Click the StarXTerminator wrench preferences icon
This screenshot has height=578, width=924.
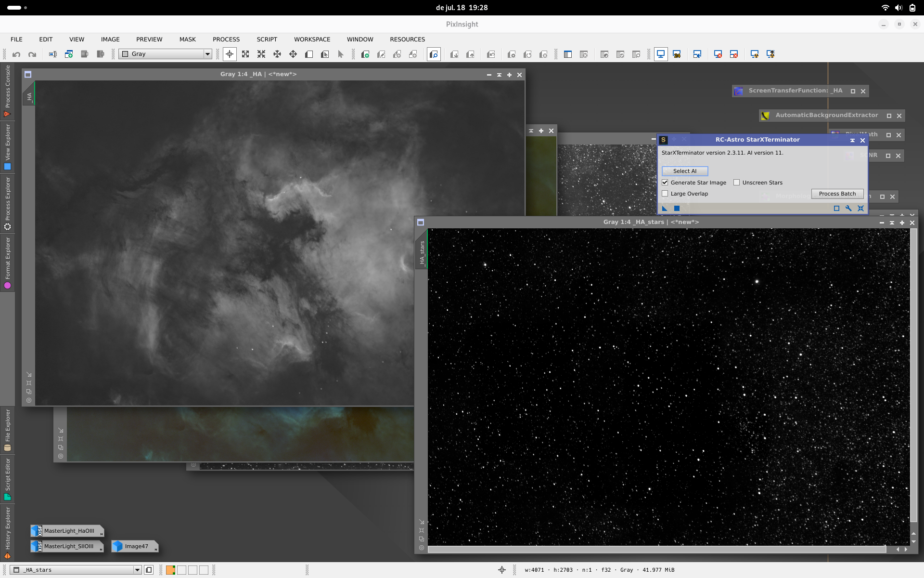pos(848,208)
